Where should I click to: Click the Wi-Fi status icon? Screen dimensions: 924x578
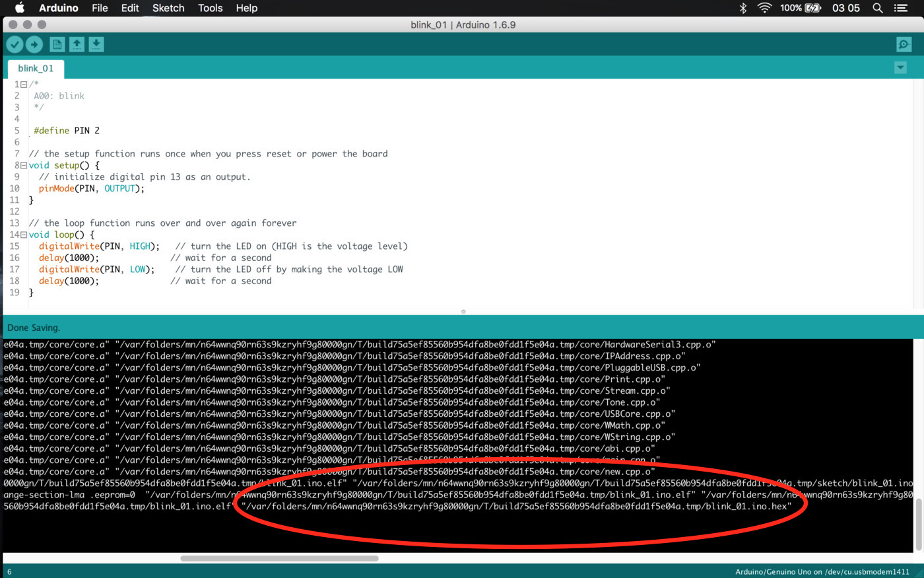coord(764,8)
